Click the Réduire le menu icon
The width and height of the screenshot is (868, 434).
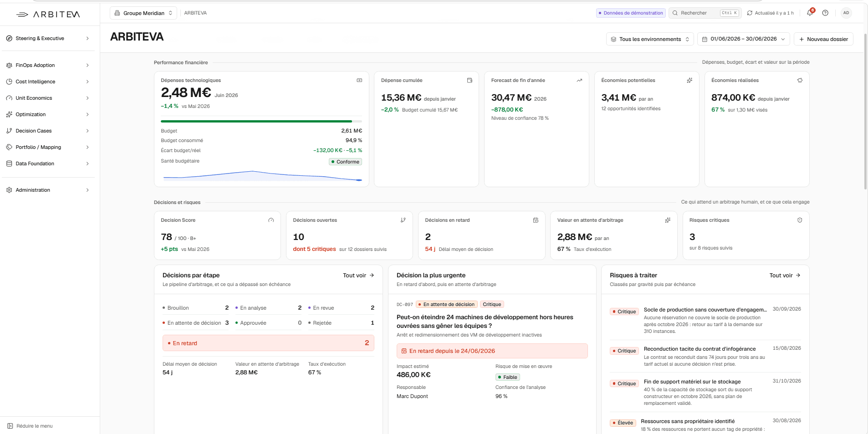[10, 426]
